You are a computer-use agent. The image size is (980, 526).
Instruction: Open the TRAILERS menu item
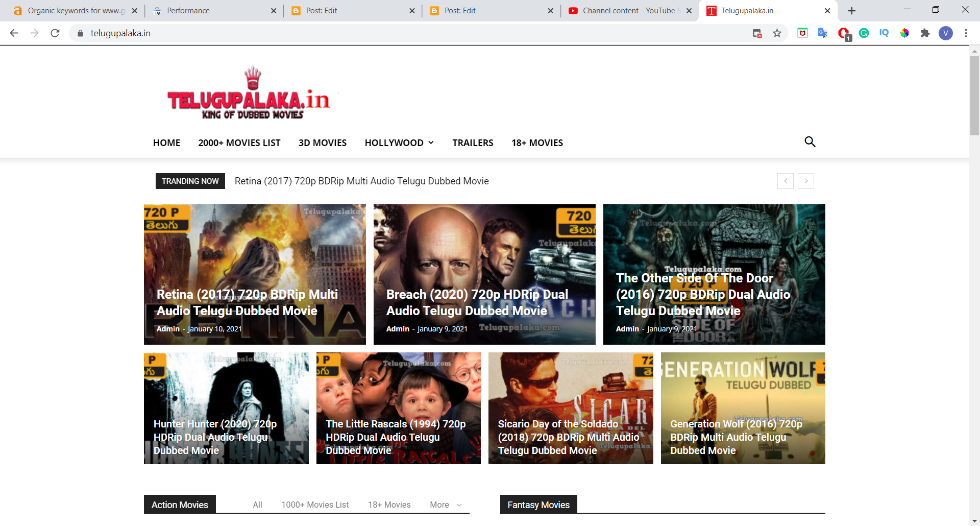tap(473, 143)
